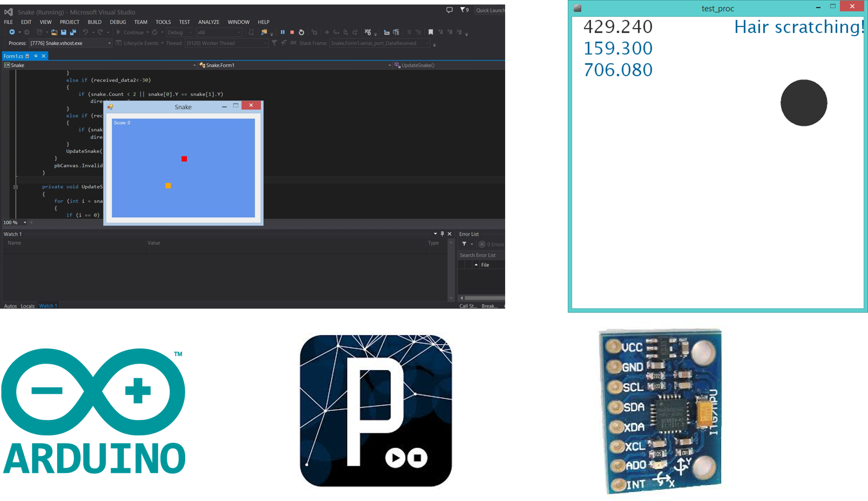The height and width of the screenshot is (501, 868).
Task: Click the Open File folder icon
Action: tap(54, 32)
